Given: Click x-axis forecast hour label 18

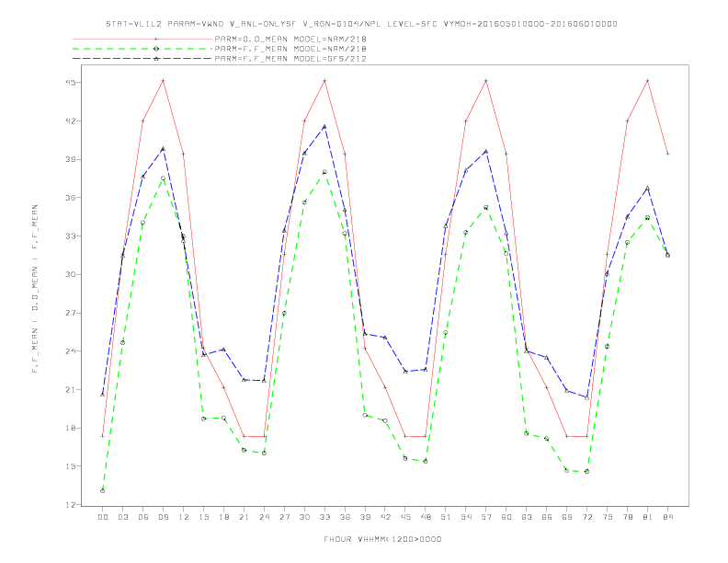Looking at the screenshot, I should tap(223, 517).
